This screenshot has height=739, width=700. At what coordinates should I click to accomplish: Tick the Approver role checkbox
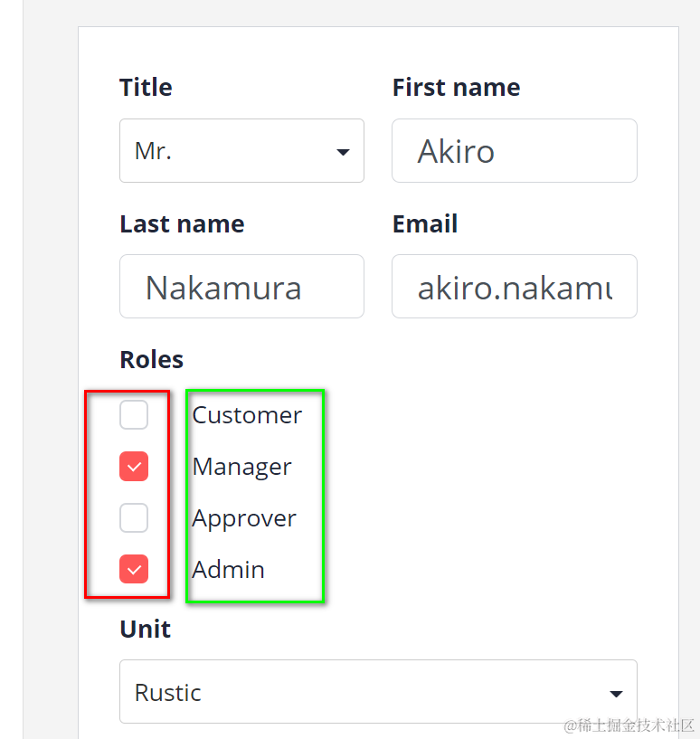(134, 518)
